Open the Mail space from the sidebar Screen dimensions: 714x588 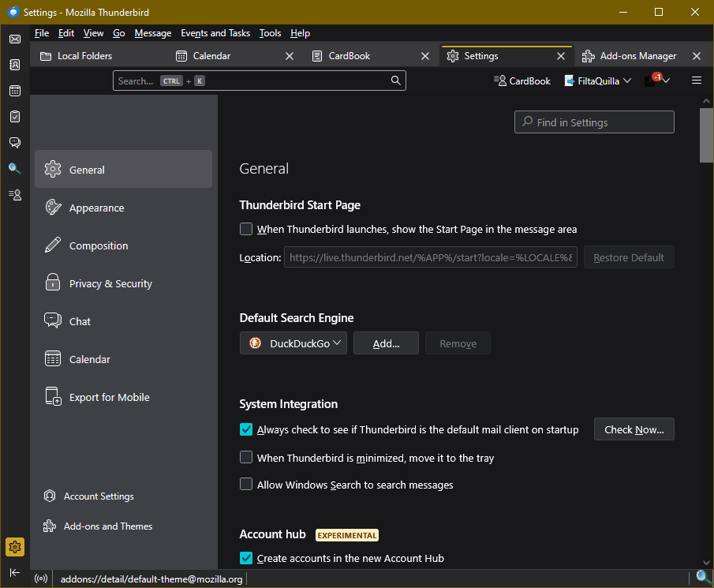14,39
